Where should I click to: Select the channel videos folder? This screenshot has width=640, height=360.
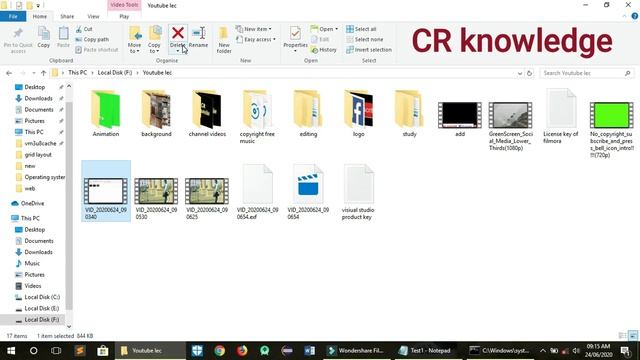tap(207, 113)
